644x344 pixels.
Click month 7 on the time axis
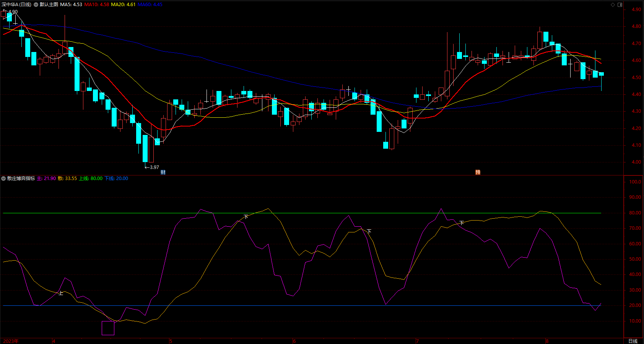[417, 341]
